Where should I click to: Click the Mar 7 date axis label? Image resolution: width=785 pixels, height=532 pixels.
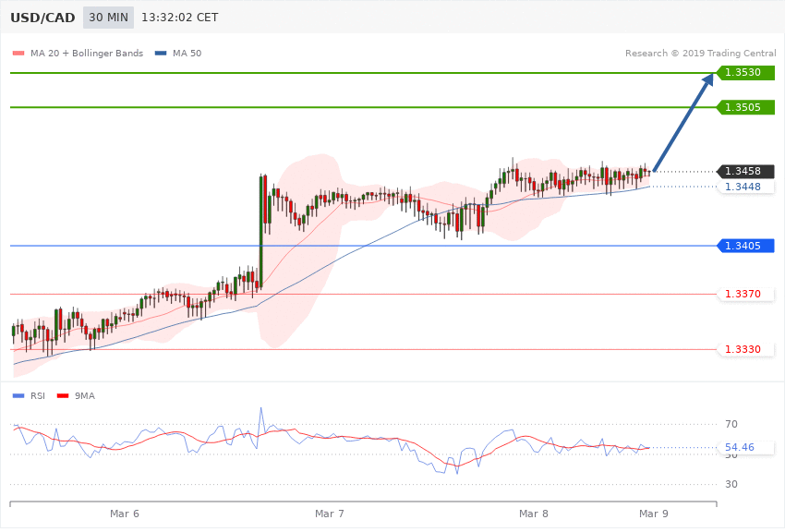[x=330, y=514]
